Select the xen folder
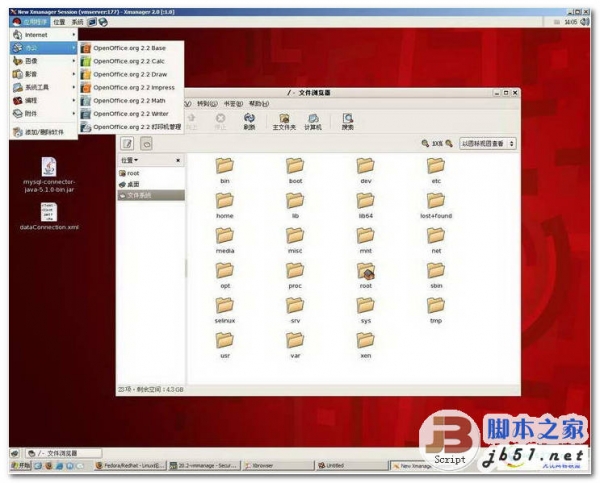The height and width of the screenshot is (483, 600). tap(365, 345)
